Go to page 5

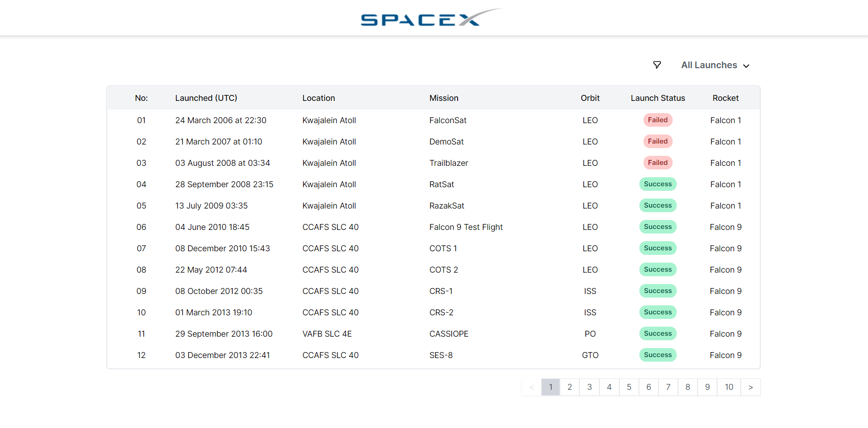point(629,387)
